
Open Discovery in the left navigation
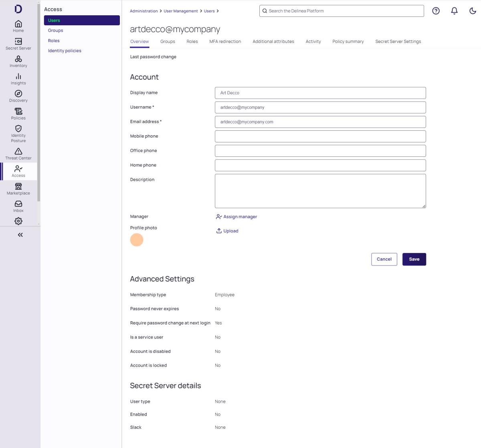click(18, 96)
